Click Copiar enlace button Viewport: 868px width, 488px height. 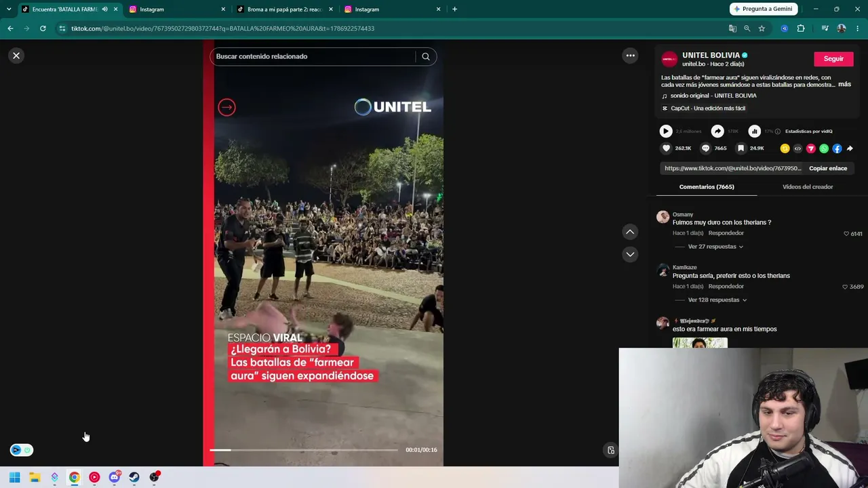[828, 168]
